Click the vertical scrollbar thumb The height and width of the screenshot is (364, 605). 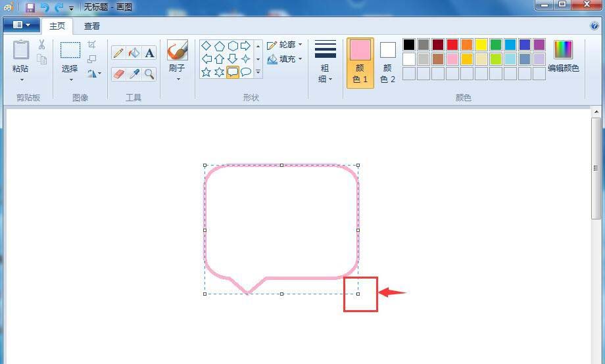(596, 168)
